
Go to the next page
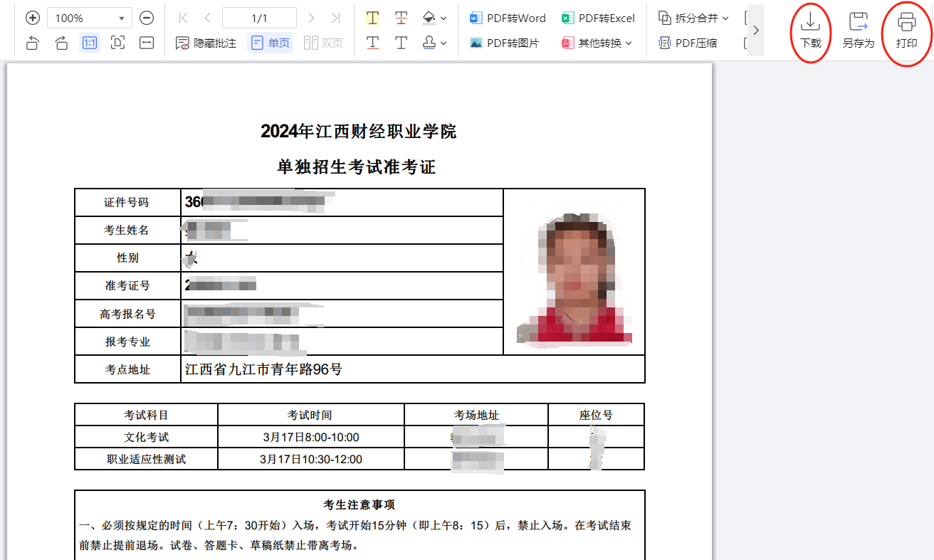coord(311,18)
